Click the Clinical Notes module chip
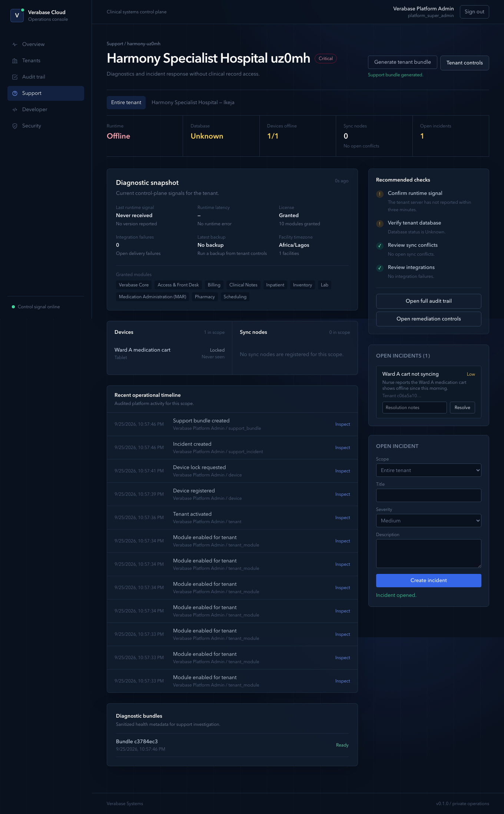 [243, 285]
